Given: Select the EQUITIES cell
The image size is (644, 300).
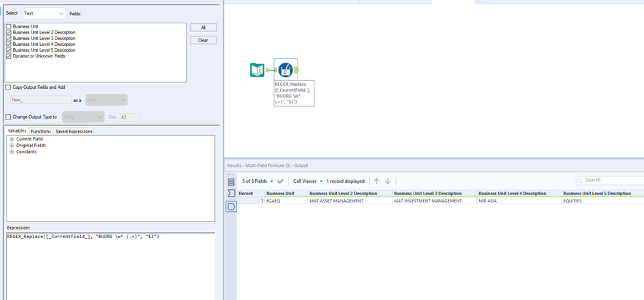Looking at the screenshot, I should click(x=602, y=201).
